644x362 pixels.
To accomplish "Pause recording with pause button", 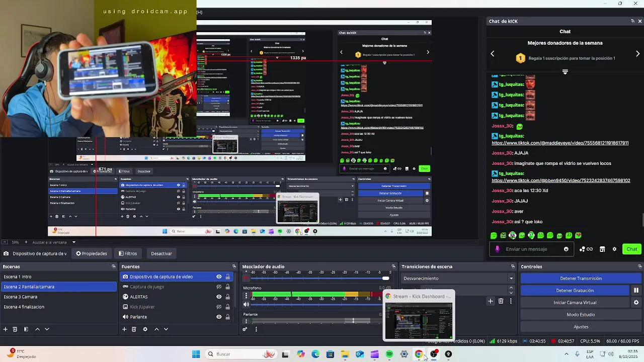I will tap(636, 290).
